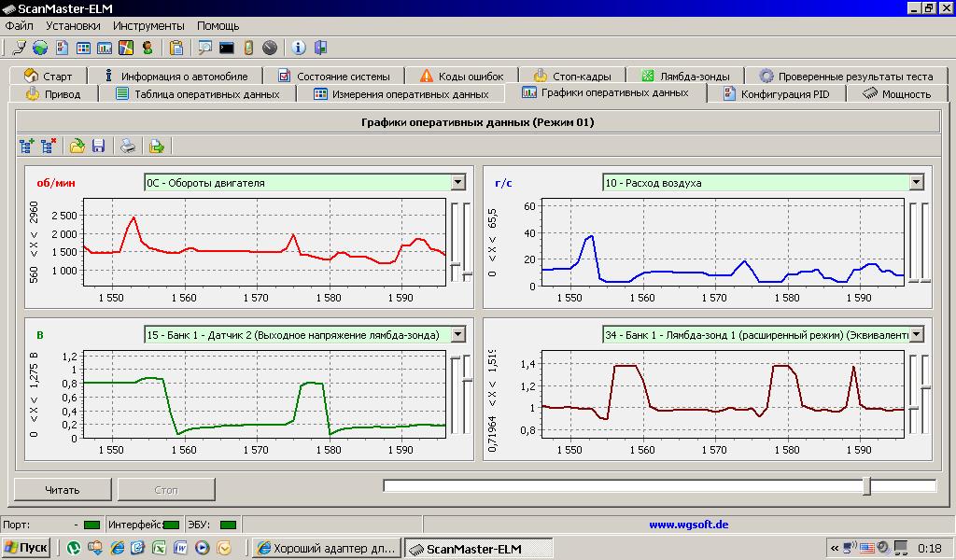Click the remove PID tree icon
This screenshot has width=956, height=560.
pos(49,146)
